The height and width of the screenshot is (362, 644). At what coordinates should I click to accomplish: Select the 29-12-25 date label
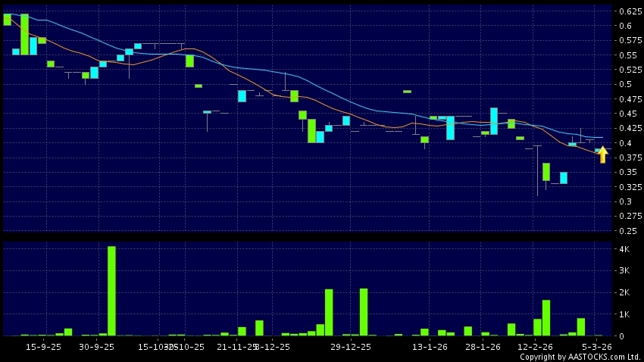tap(351, 346)
